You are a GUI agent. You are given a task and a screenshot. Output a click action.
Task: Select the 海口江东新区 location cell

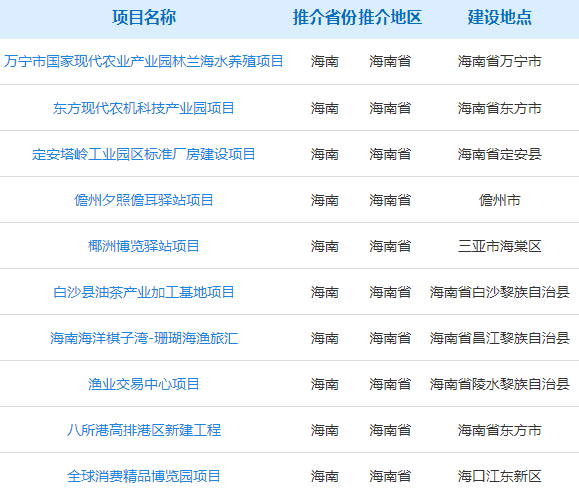click(500, 476)
